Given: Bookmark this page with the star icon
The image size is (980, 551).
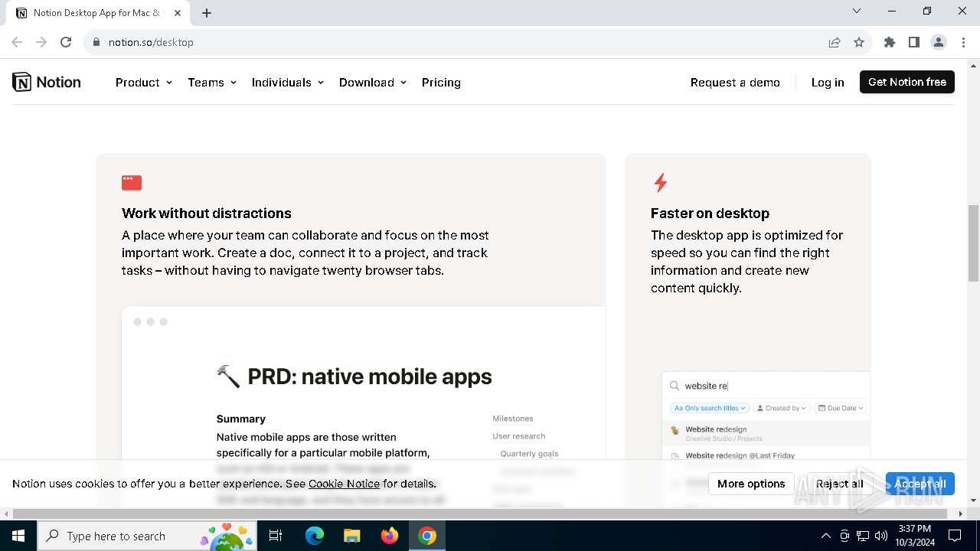Looking at the screenshot, I should 859,42.
